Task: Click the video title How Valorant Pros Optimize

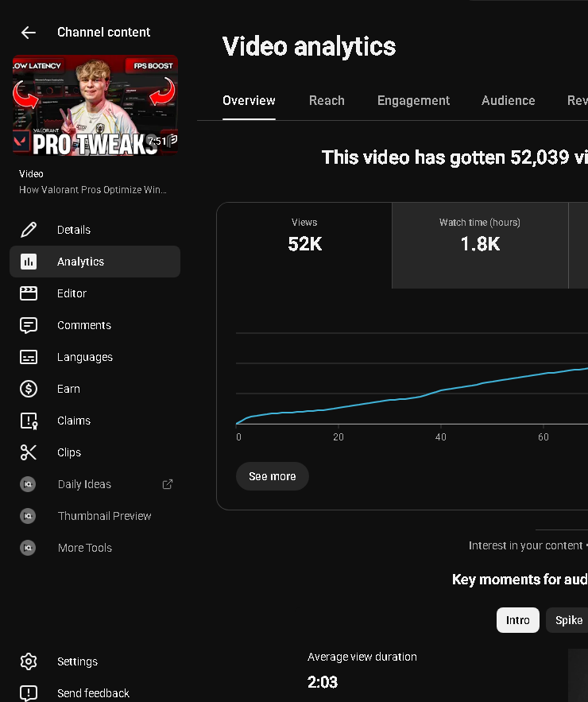Action: click(93, 190)
